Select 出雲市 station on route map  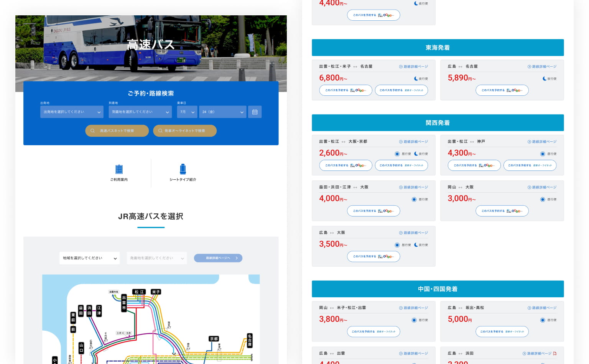(124, 303)
